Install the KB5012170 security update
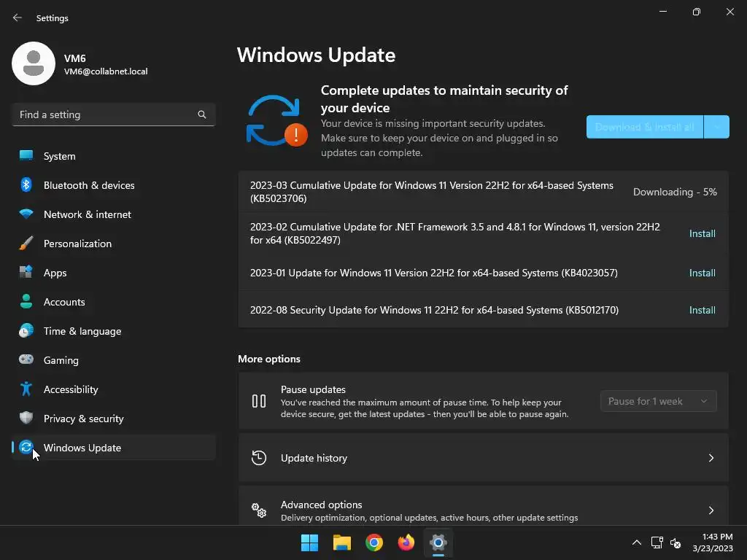The width and height of the screenshot is (747, 560). [x=703, y=310]
